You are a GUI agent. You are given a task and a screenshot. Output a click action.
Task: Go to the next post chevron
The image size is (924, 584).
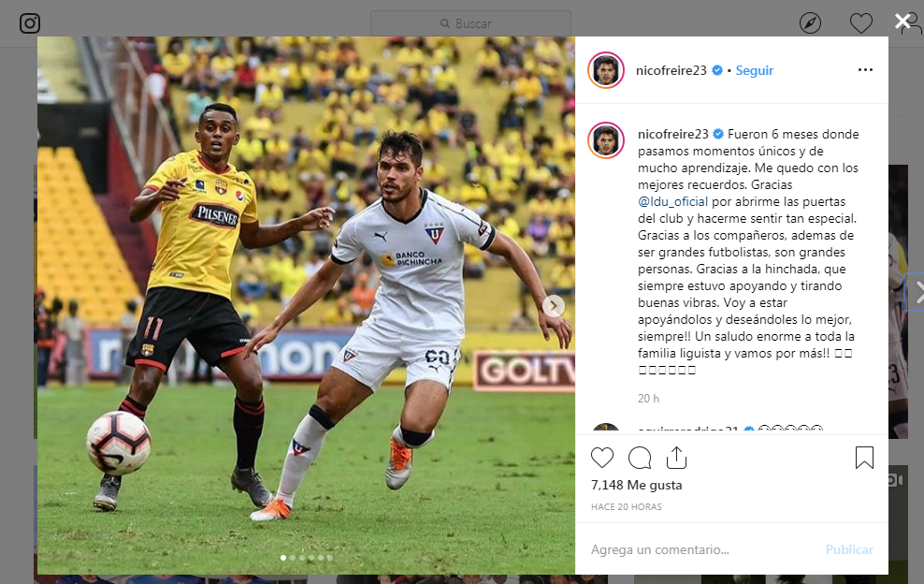click(917, 291)
